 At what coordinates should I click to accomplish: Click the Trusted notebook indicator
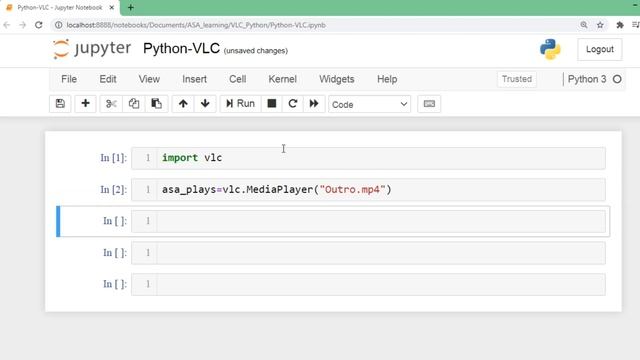[517, 79]
